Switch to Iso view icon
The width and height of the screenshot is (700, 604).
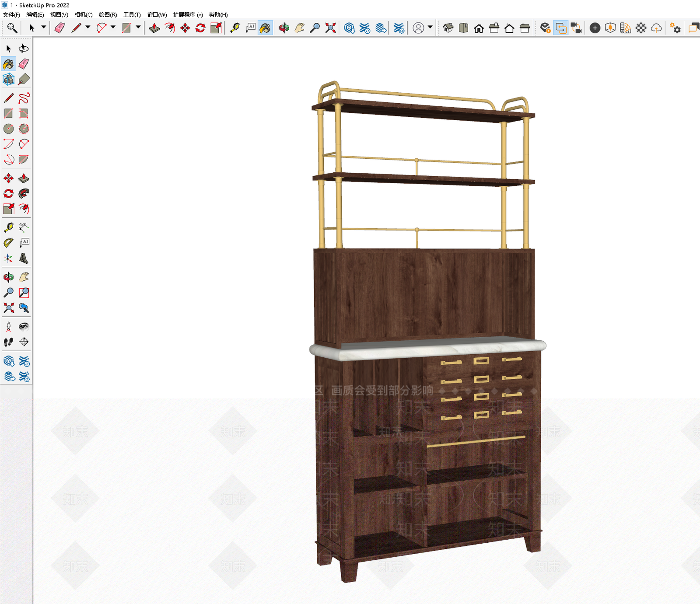coord(448,28)
